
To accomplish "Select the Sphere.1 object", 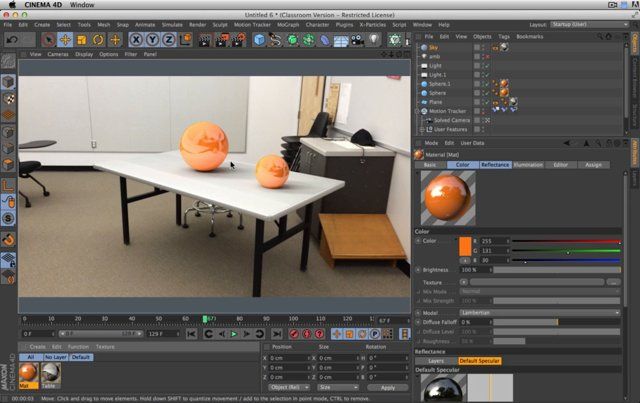I will [x=440, y=84].
